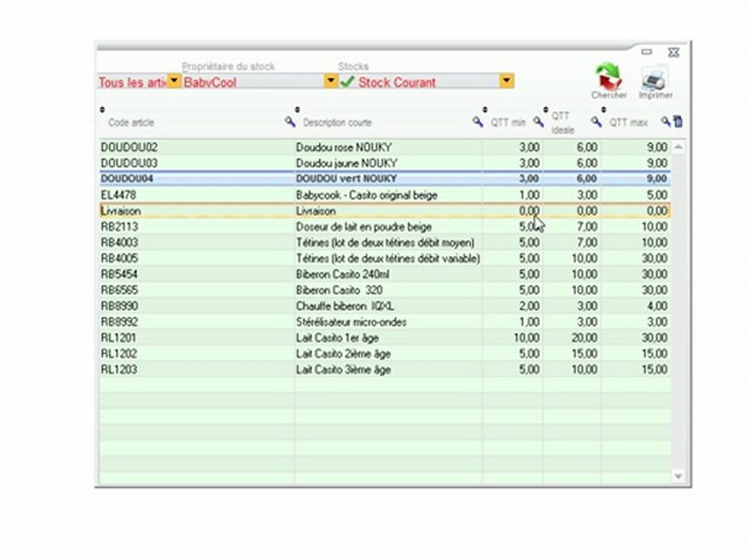
Task: Click description Stérélisateur micro-ondes
Action: tap(351, 322)
